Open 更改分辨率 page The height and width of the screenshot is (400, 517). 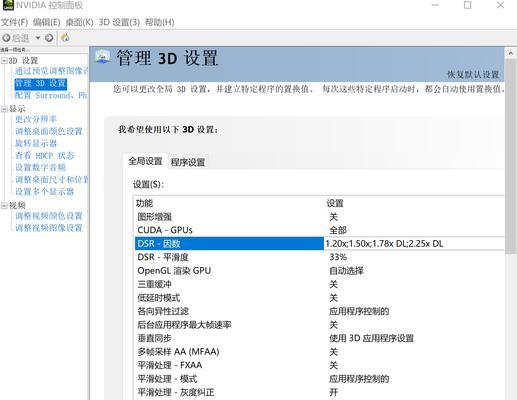click(36, 119)
